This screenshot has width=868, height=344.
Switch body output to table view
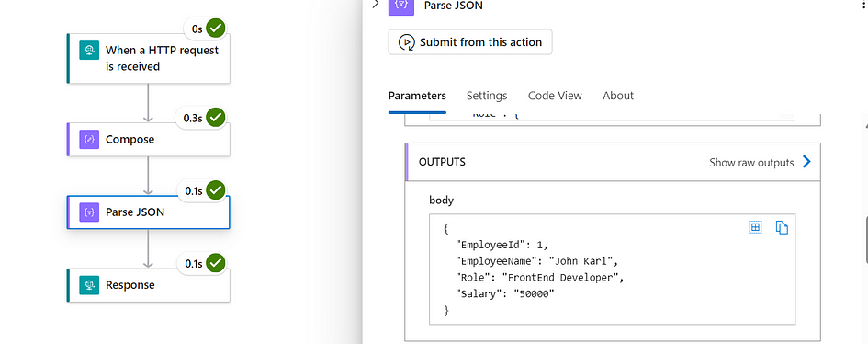pos(755,227)
